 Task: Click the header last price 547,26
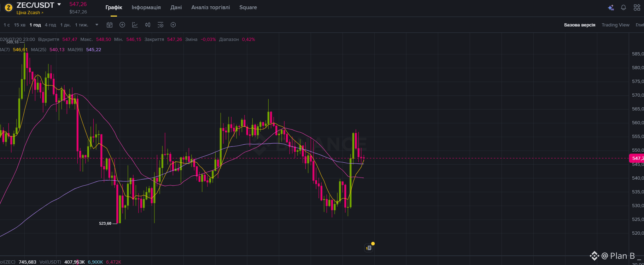[x=78, y=4]
